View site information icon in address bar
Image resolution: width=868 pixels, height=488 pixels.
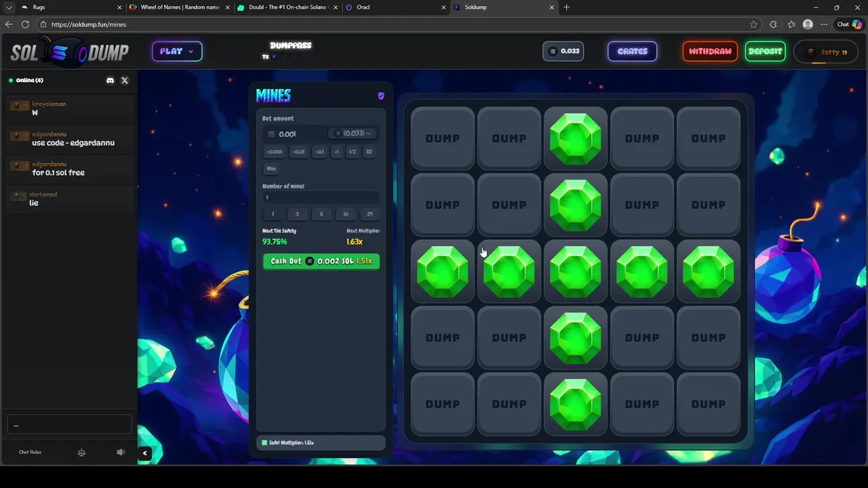[43, 24]
